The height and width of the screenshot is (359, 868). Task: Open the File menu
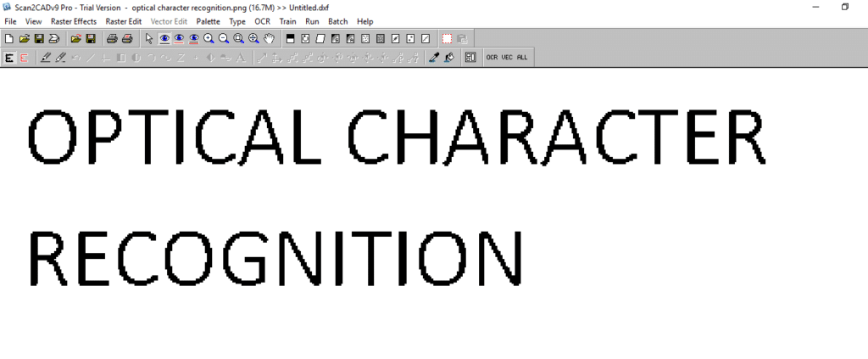point(10,21)
